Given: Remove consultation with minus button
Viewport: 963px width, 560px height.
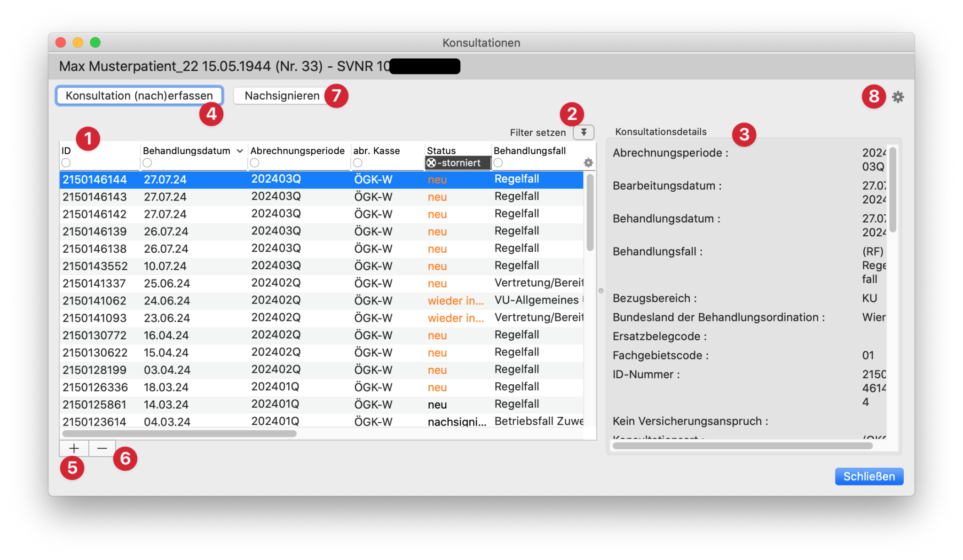Looking at the screenshot, I should (102, 448).
